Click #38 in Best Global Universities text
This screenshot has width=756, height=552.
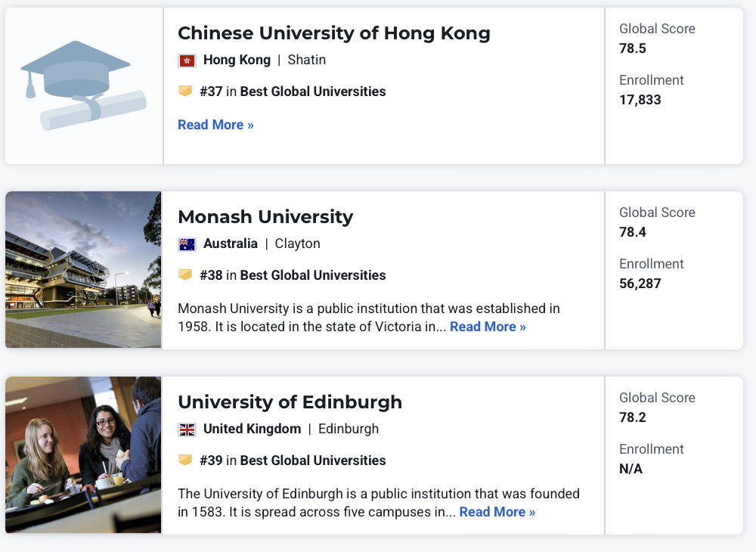tap(293, 275)
